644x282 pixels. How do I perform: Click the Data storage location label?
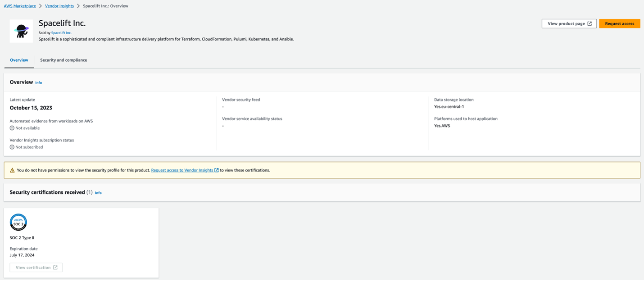pos(454,100)
